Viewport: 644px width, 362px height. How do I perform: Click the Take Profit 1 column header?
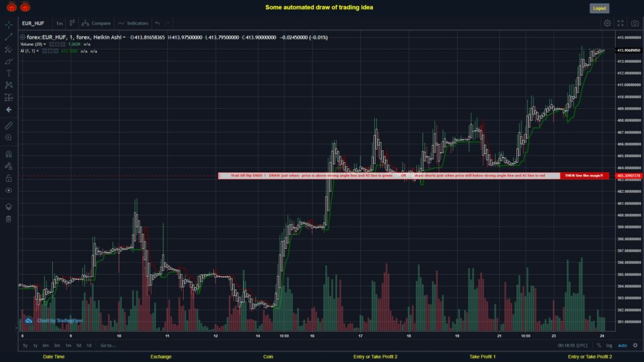coord(482,357)
